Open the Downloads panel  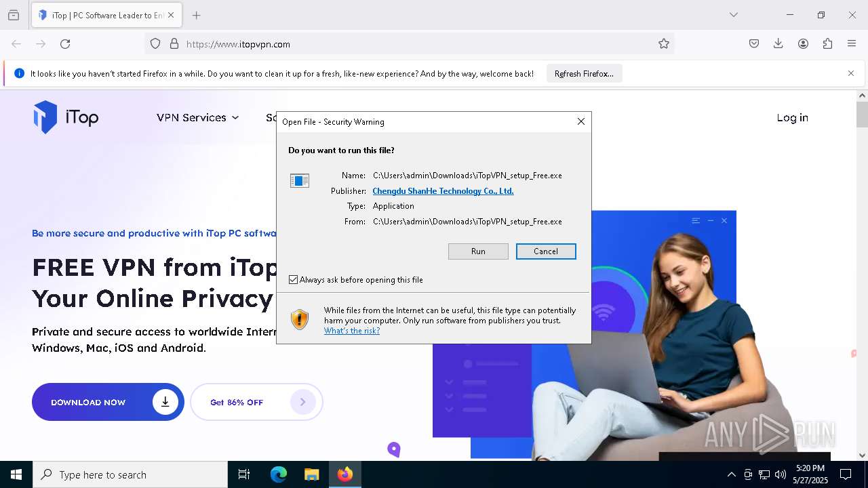[x=778, y=44]
